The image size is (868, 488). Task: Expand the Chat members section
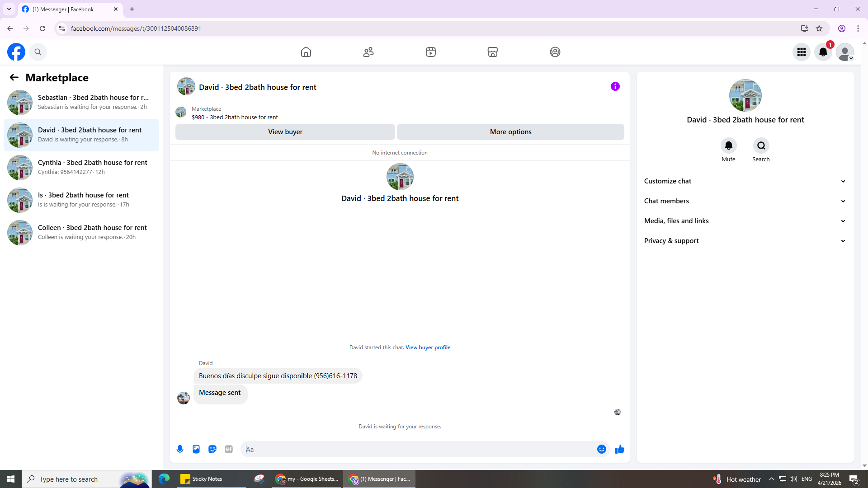click(745, 201)
